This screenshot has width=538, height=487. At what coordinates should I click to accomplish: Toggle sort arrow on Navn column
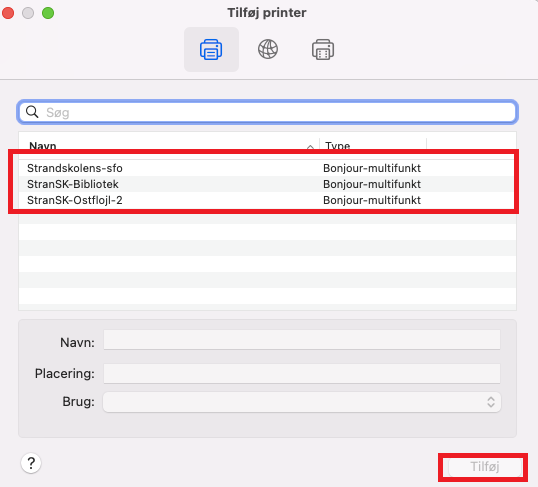pyautogui.click(x=310, y=147)
